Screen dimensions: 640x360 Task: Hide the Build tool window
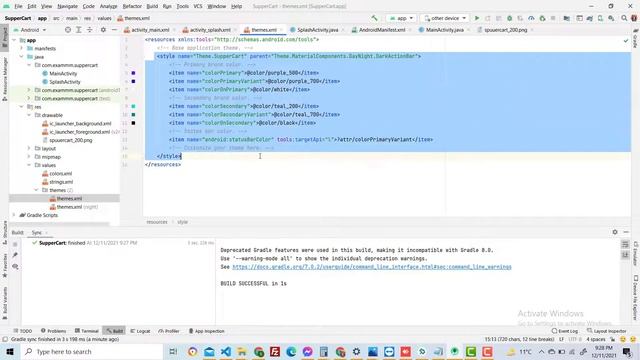tap(626, 232)
